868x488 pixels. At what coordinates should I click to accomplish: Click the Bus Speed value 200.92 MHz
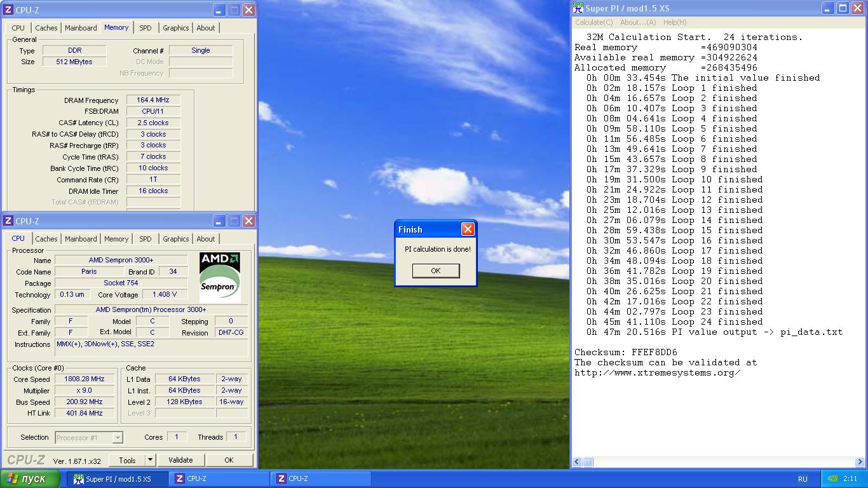(84, 402)
